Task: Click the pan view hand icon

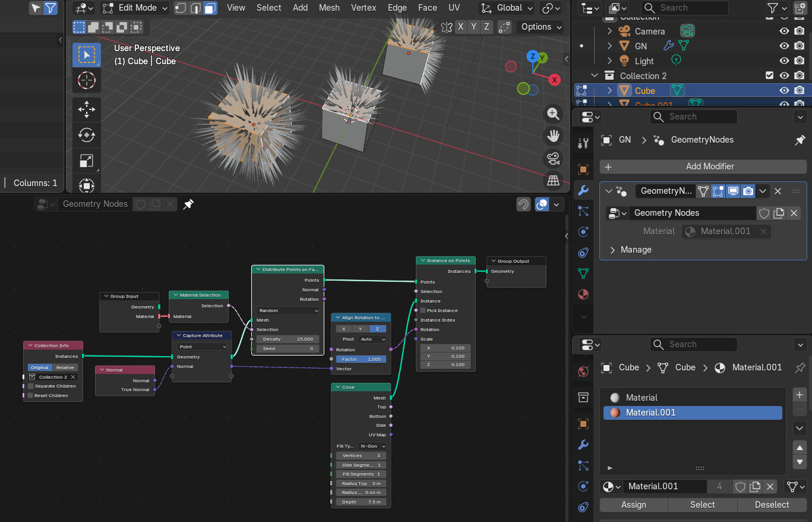Action: (x=553, y=136)
